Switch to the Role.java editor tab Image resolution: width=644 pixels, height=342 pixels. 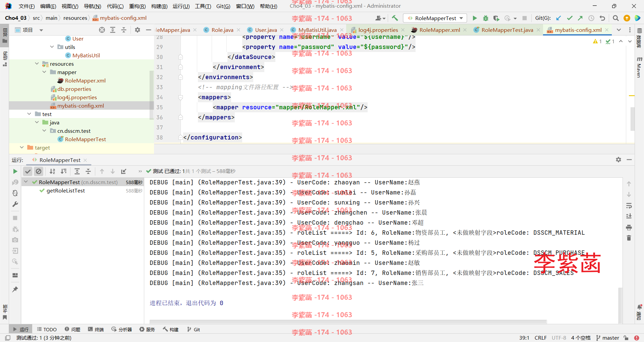click(x=222, y=30)
